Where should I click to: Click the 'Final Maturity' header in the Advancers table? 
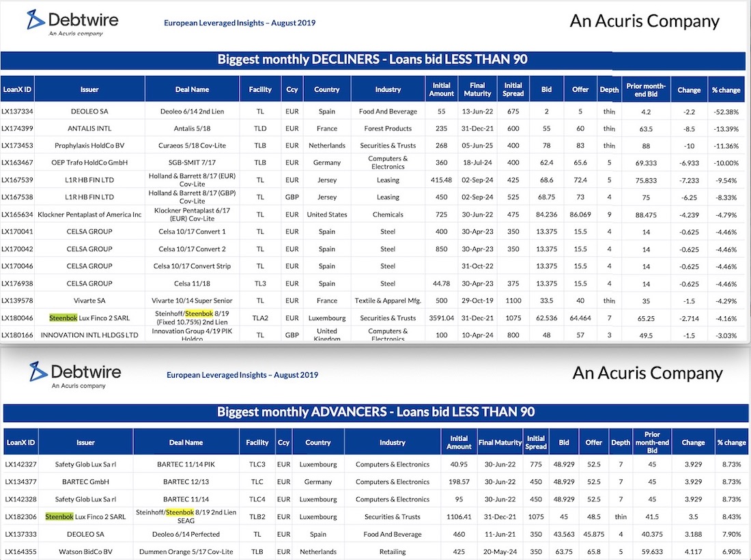click(x=500, y=442)
